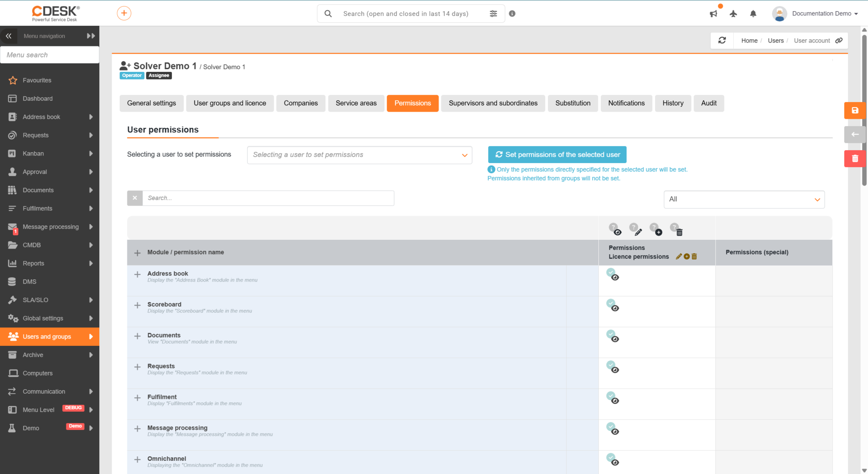Open the notifications bell icon
The height and width of the screenshot is (474, 868).
point(753,14)
